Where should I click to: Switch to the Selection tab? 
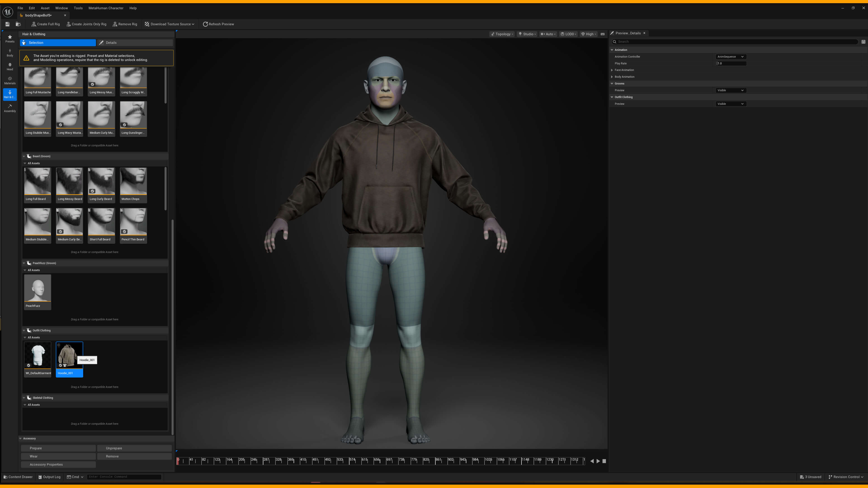click(x=58, y=43)
